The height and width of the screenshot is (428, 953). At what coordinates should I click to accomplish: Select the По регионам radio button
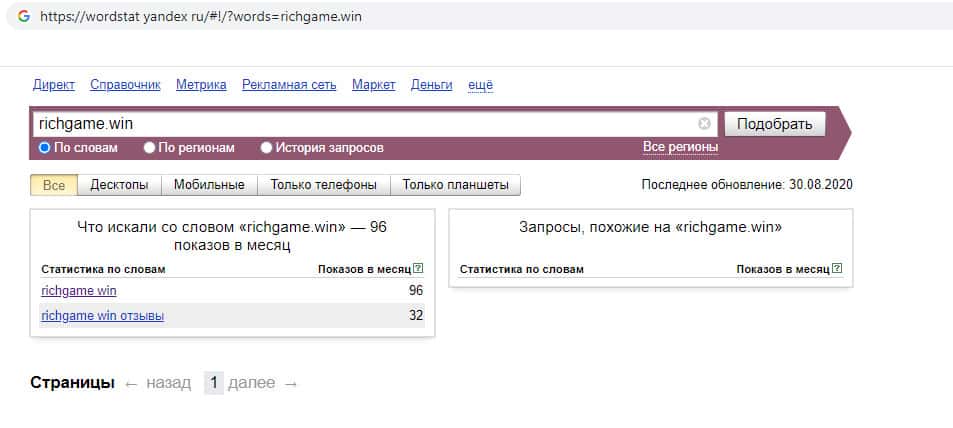[149, 148]
